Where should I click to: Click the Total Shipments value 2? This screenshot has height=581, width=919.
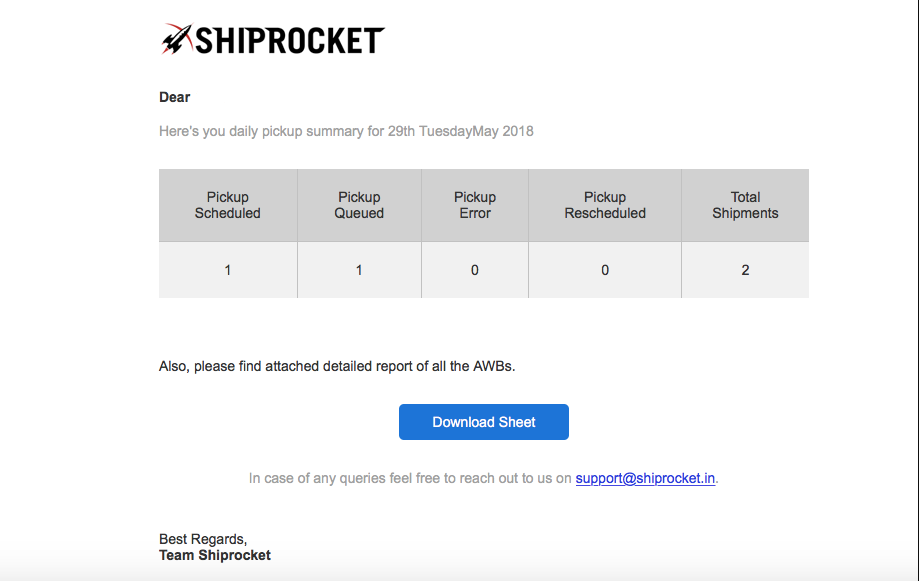click(745, 270)
